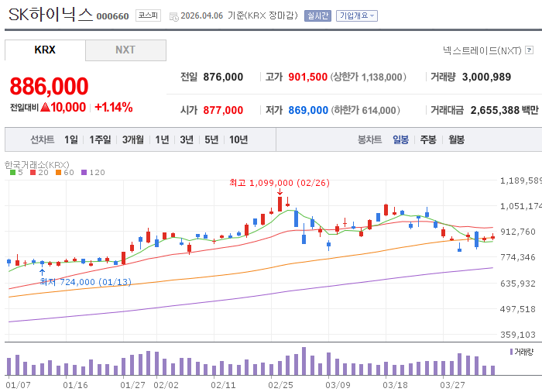Click the previous close value 876,000
The height and width of the screenshot is (392, 542).
click(x=223, y=77)
